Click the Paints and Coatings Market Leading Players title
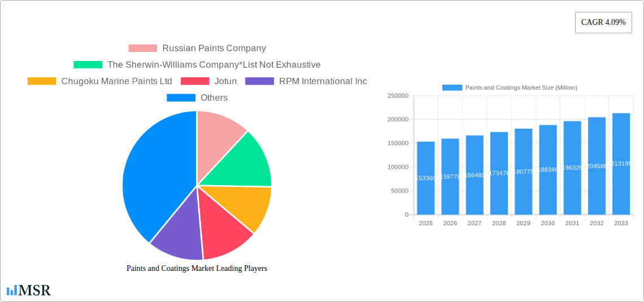Screen dimensions: 644x302 pyautogui.click(x=197, y=268)
